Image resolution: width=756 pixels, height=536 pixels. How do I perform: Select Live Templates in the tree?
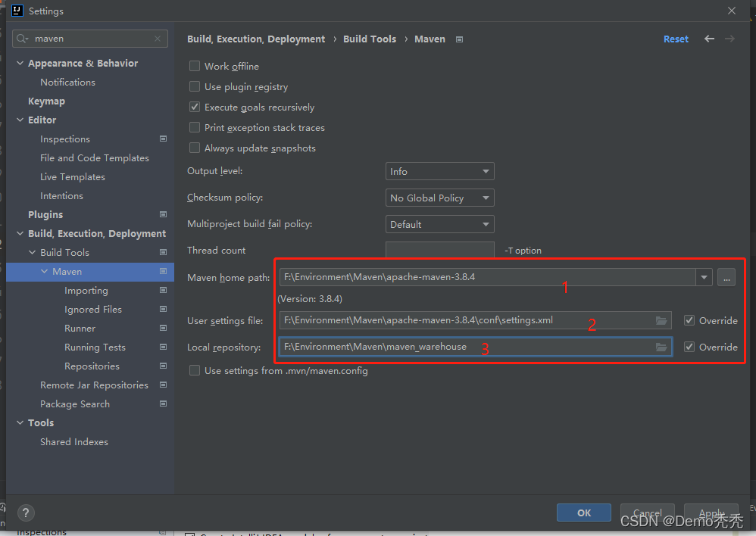point(72,177)
